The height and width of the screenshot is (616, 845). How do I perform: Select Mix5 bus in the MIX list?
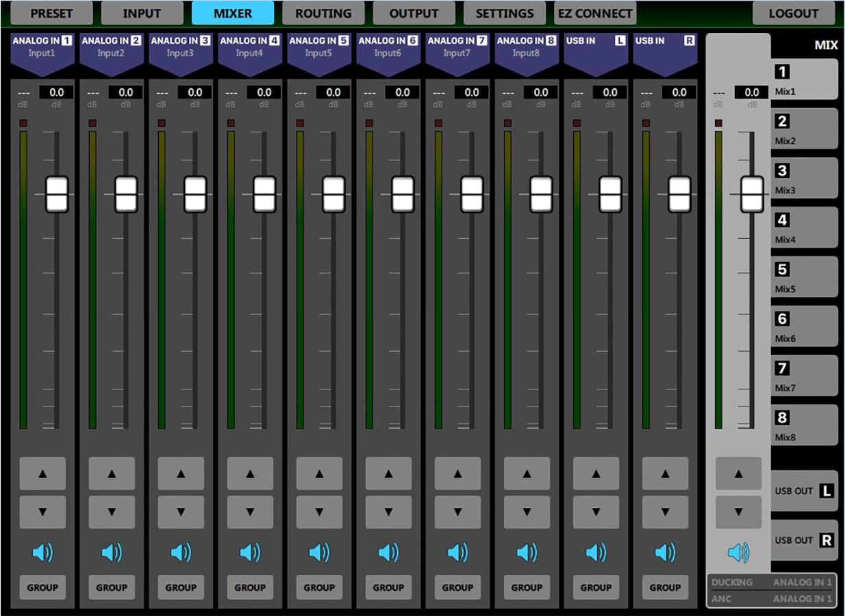click(805, 277)
